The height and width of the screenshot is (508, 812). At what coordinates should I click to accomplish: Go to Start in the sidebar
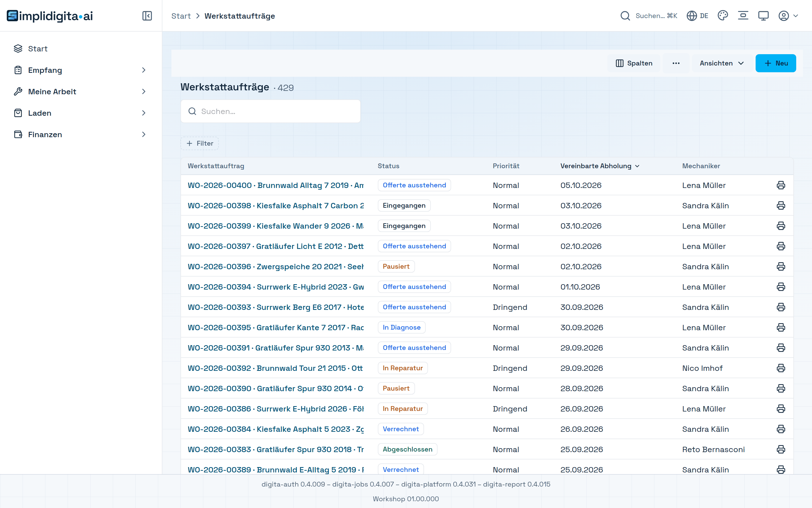pos(81,49)
